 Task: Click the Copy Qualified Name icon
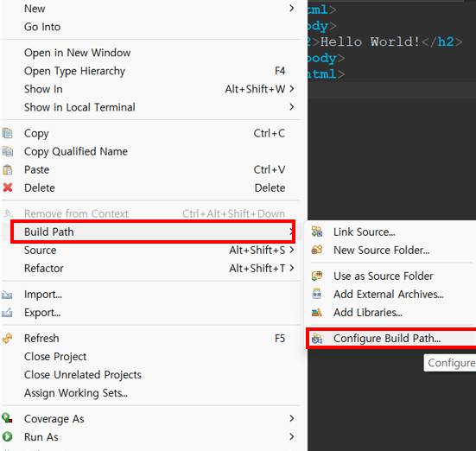[7, 151]
